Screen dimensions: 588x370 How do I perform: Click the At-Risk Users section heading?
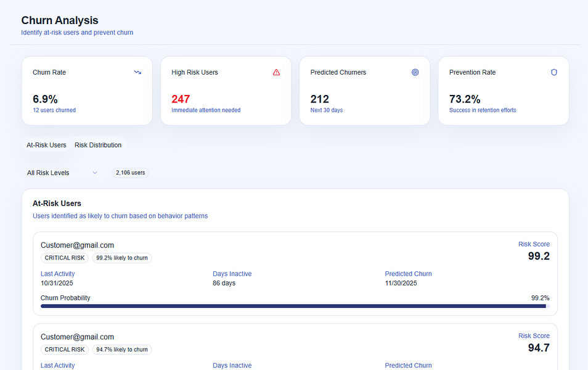pyautogui.click(x=57, y=203)
